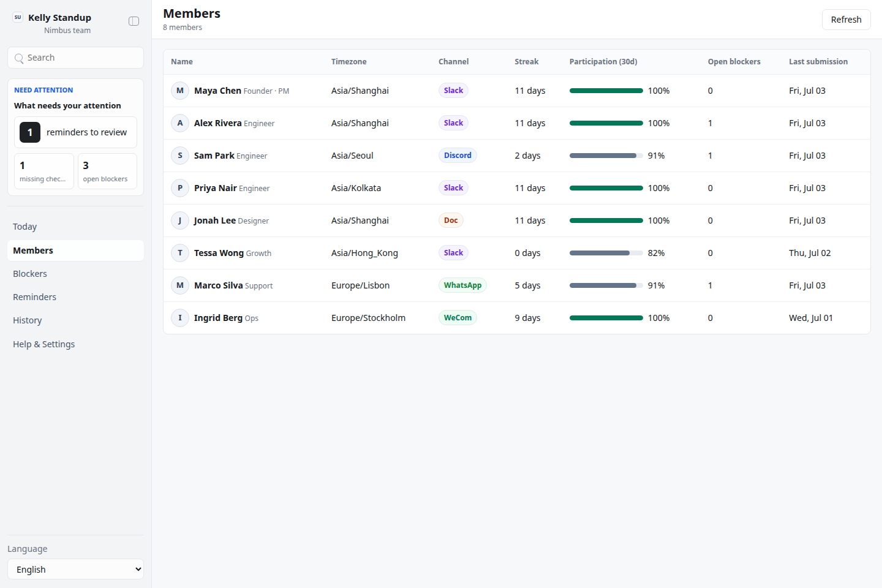Toggle the sidebar collapse icon
882x588 pixels.
pyautogui.click(x=134, y=21)
